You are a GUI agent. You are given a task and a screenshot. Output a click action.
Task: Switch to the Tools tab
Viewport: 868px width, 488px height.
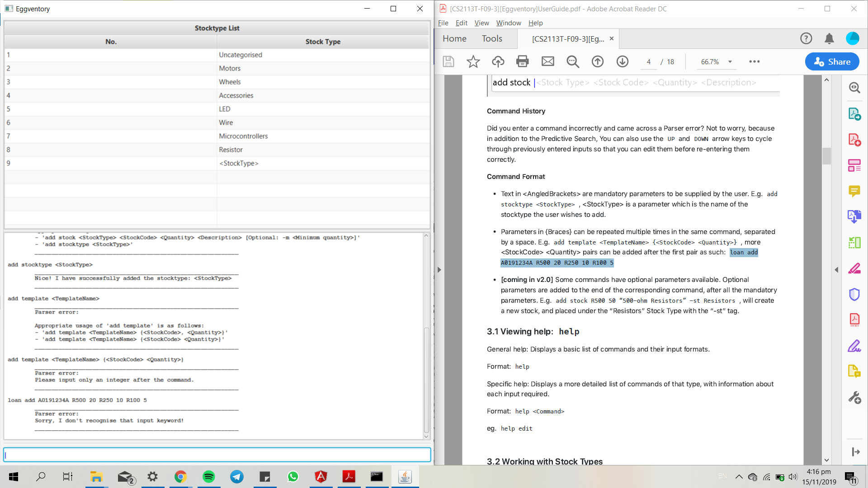click(x=492, y=38)
